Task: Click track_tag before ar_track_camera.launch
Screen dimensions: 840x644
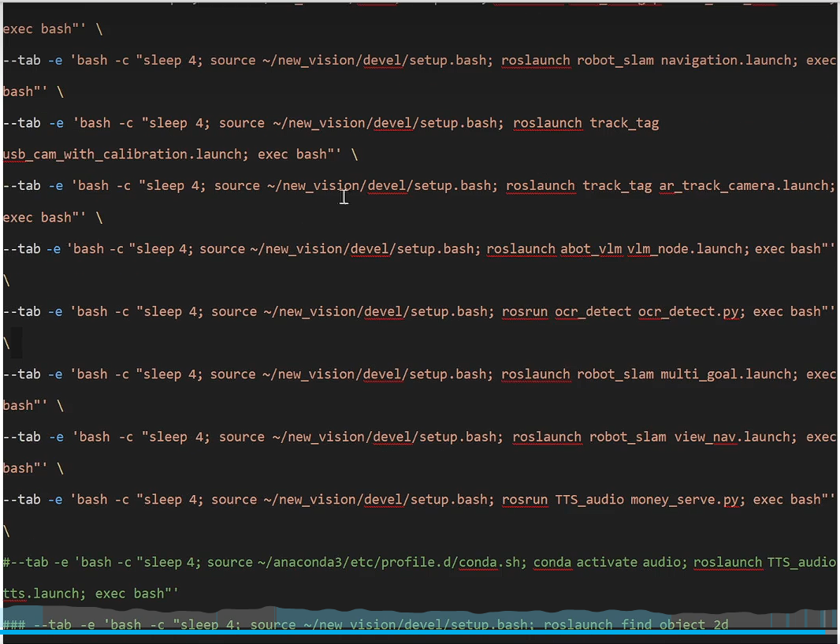Action: (617, 186)
